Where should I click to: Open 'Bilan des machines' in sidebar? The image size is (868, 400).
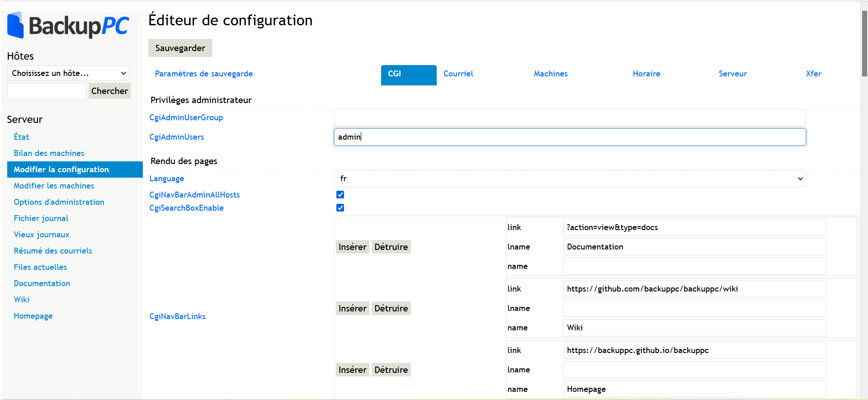tap(49, 153)
